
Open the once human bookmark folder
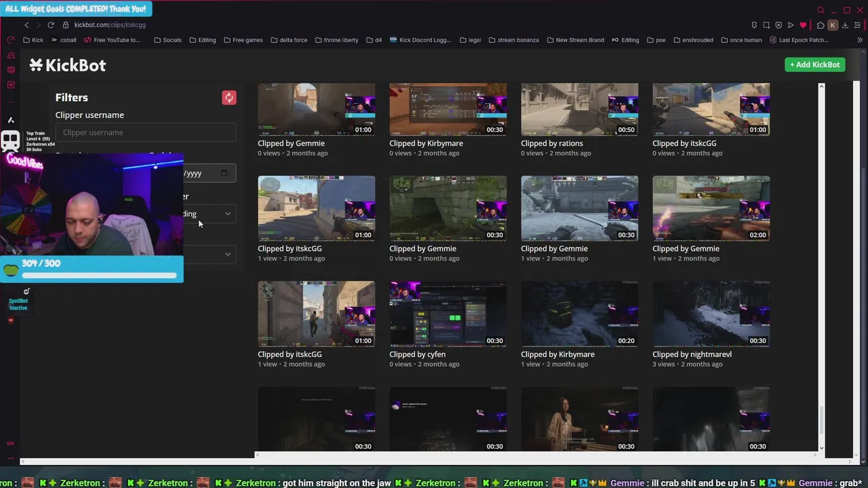click(741, 40)
